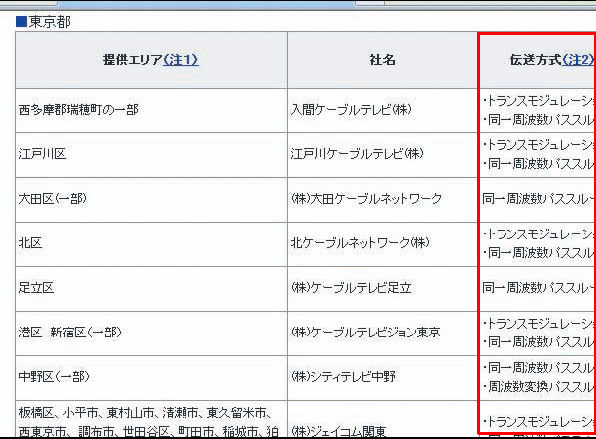Viewport: 596px width, 439px height.
Task: Open the 注1 link in header
Action: click(x=181, y=60)
